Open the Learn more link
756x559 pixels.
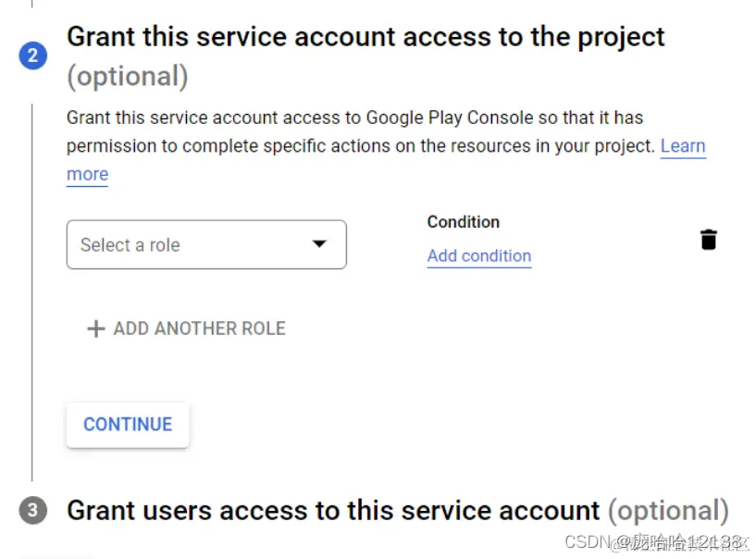tap(683, 146)
